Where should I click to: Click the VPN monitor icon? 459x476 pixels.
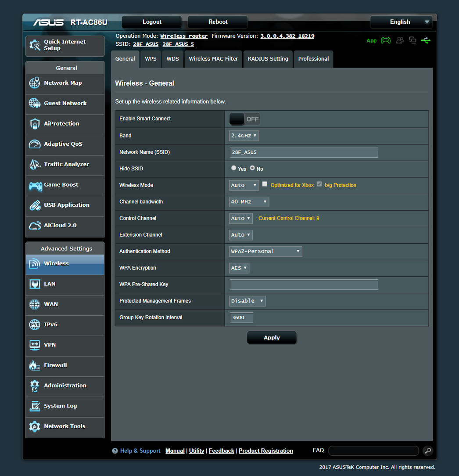click(x=35, y=345)
